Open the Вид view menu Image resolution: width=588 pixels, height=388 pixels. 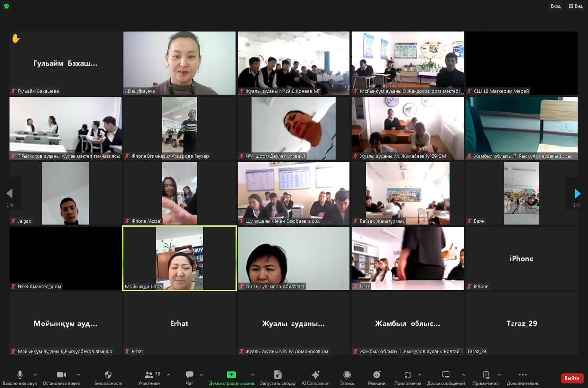[x=576, y=6]
